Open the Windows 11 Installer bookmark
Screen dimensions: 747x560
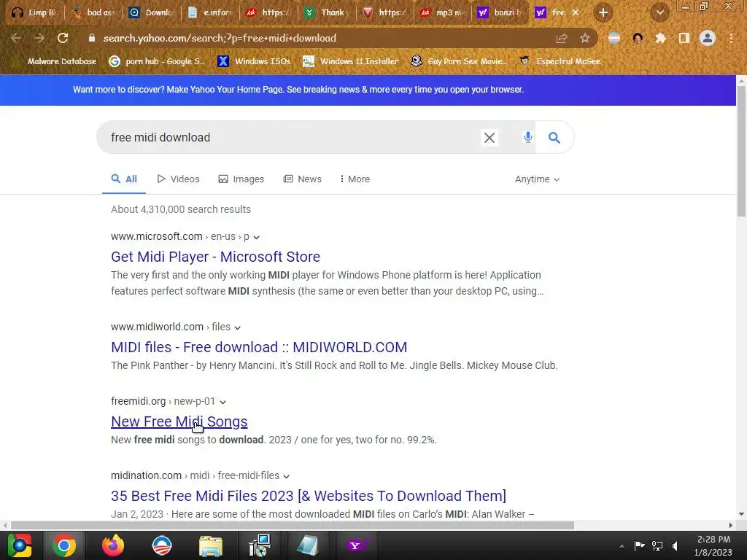point(351,61)
